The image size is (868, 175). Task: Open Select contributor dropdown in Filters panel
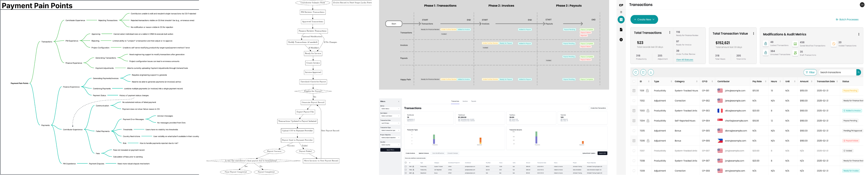(390, 116)
